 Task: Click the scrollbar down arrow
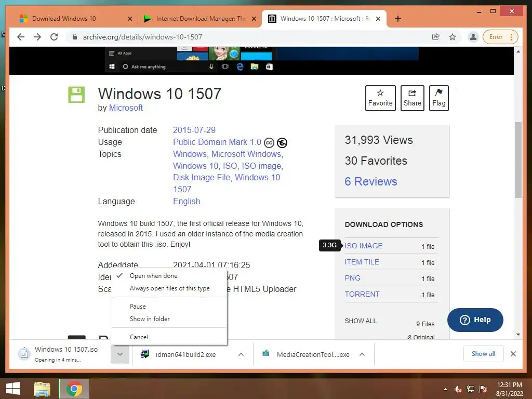(518, 335)
